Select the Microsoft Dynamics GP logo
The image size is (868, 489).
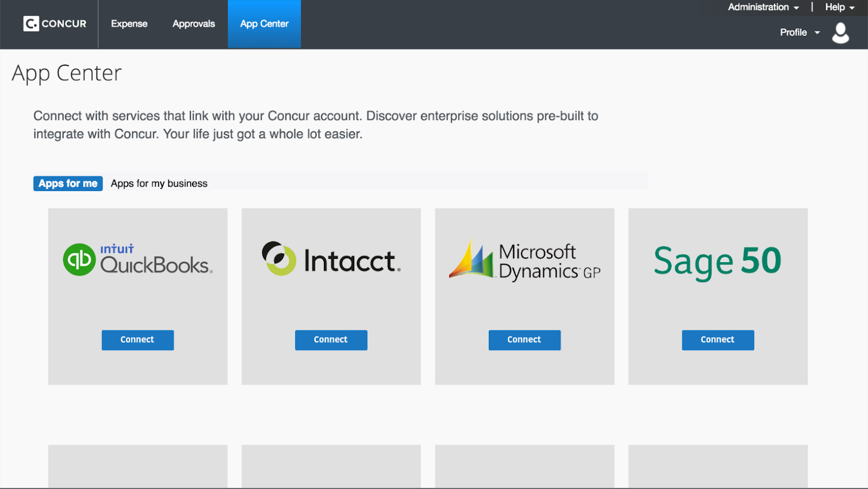coord(525,261)
